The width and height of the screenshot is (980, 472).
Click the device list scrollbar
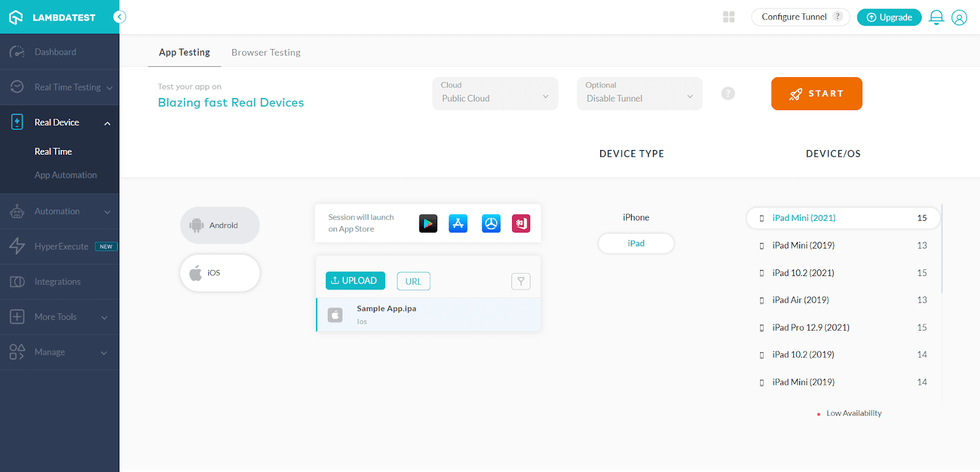[942, 249]
